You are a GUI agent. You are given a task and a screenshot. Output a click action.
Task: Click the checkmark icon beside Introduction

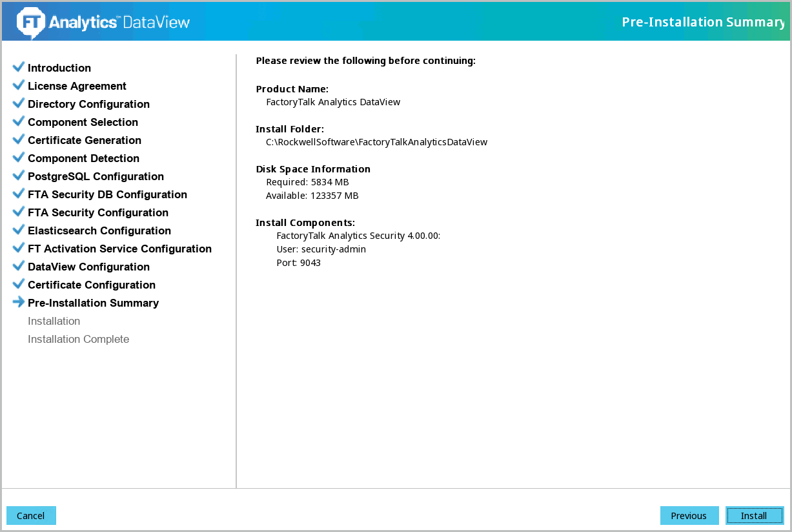[x=19, y=67]
